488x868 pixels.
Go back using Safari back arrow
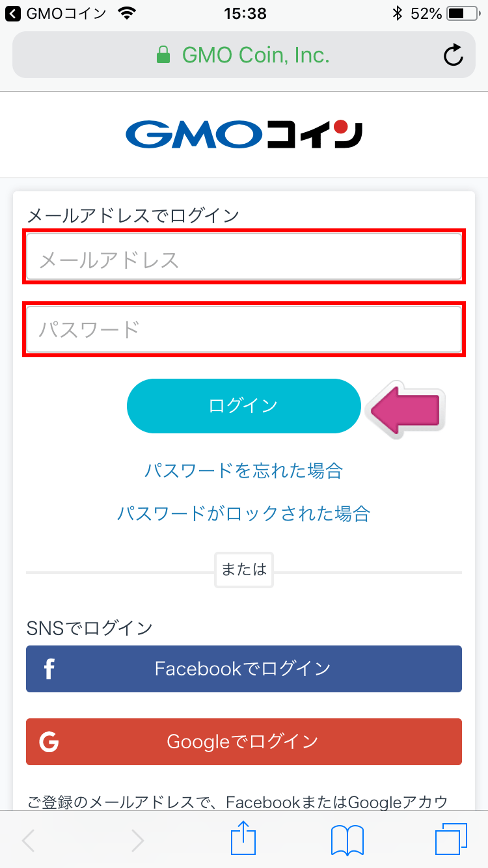click(x=29, y=841)
